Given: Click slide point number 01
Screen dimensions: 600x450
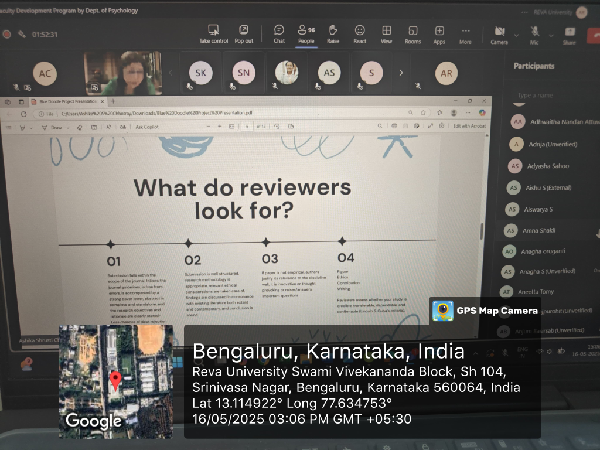Looking at the screenshot, I should pyautogui.click(x=114, y=261).
